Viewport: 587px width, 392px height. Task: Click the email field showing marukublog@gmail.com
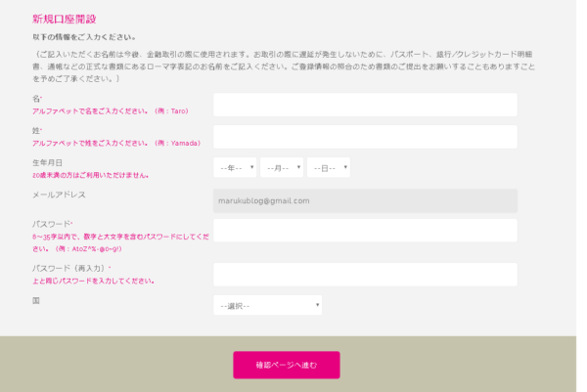pyautogui.click(x=365, y=200)
